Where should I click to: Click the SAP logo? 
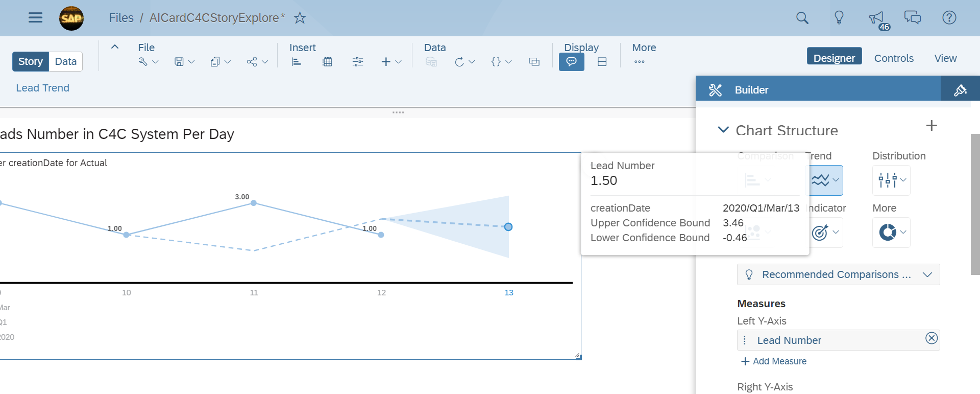pos(71,18)
